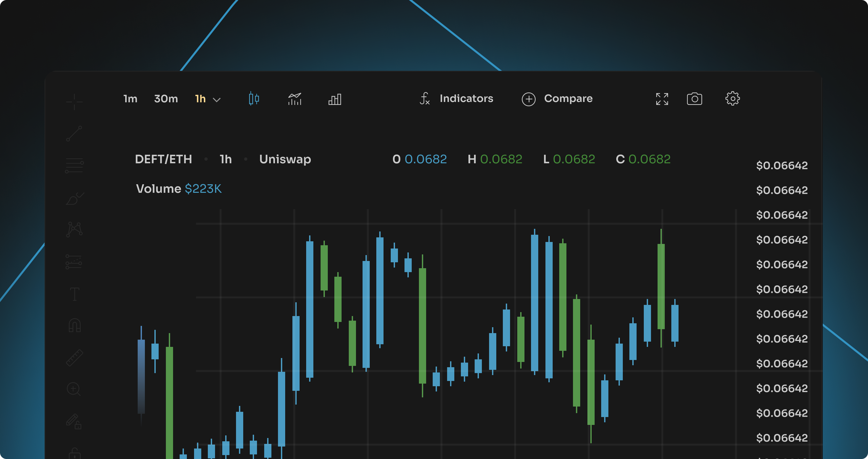Screen dimensions: 868x459
Task: Switch to the 1m timeframe
Action: (130, 99)
